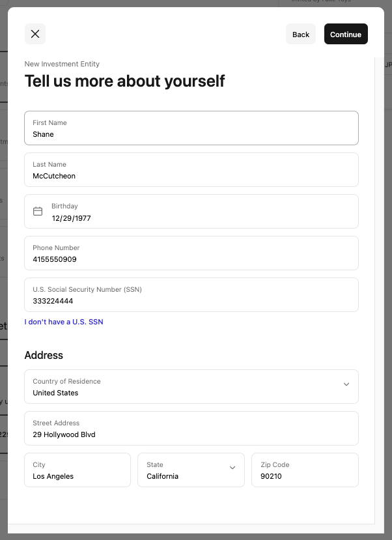The image size is (392, 540).
Task: Open the Birthday calendar icon
Action: tap(38, 211)
